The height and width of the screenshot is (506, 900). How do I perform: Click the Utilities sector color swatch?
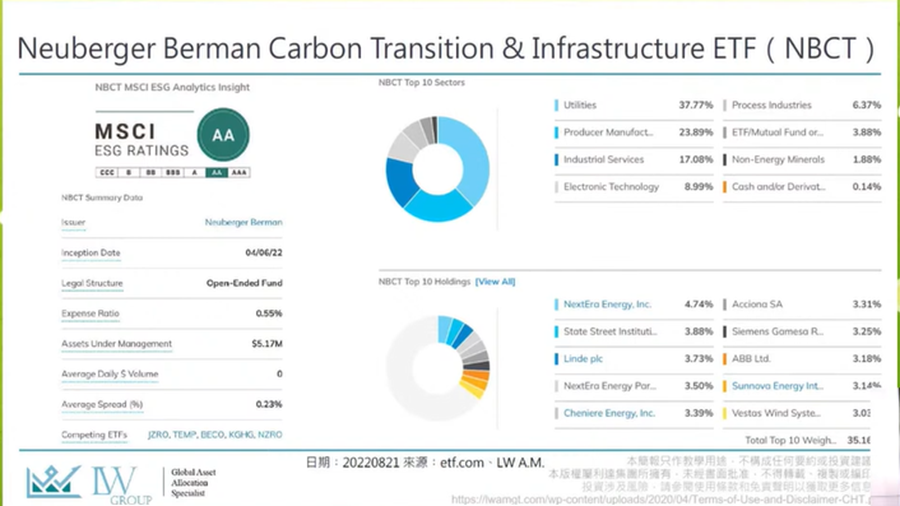click(x=555, y=105)
